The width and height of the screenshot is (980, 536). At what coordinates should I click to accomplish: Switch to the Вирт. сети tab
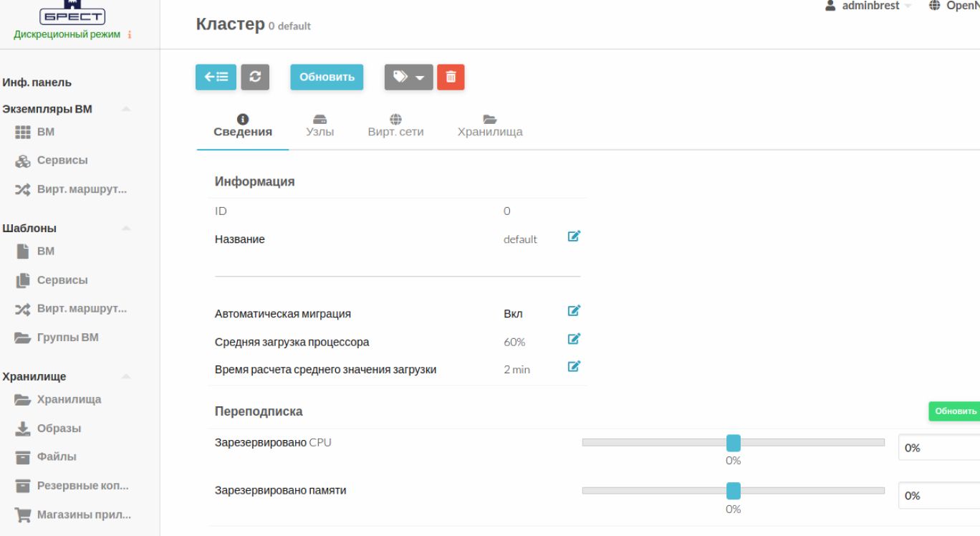click(x=395, y=125)
